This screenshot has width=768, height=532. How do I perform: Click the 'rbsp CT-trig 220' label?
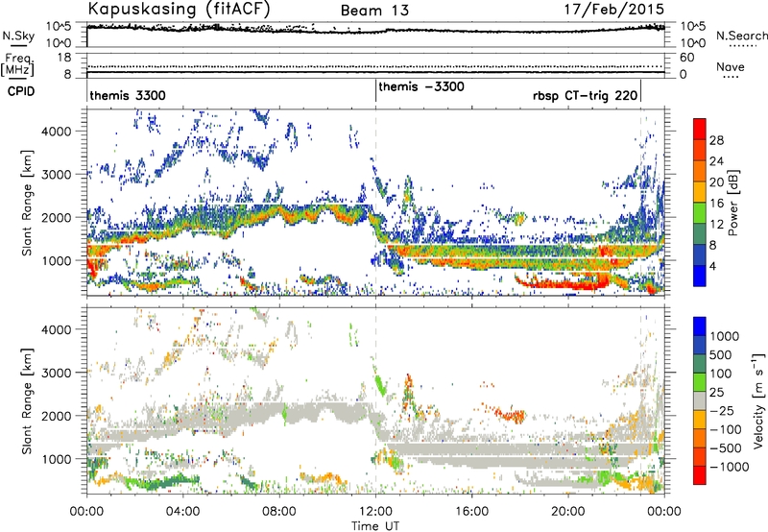(x=586, y=95)
